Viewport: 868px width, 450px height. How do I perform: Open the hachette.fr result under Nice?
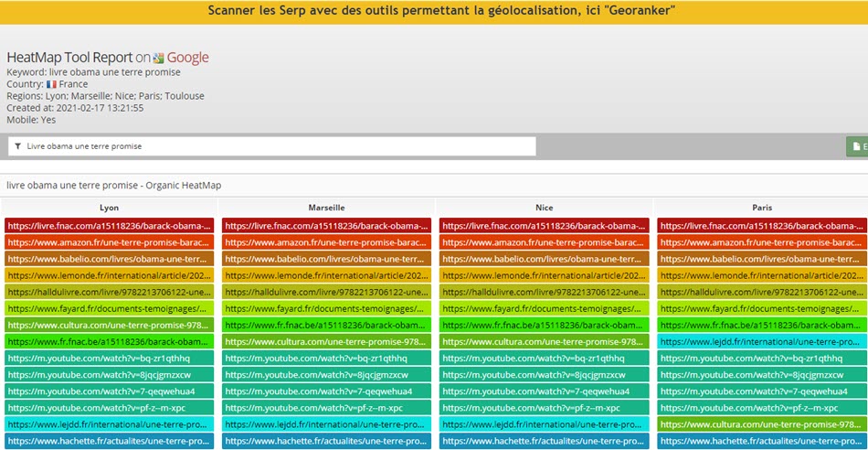[x=545, y=441]
